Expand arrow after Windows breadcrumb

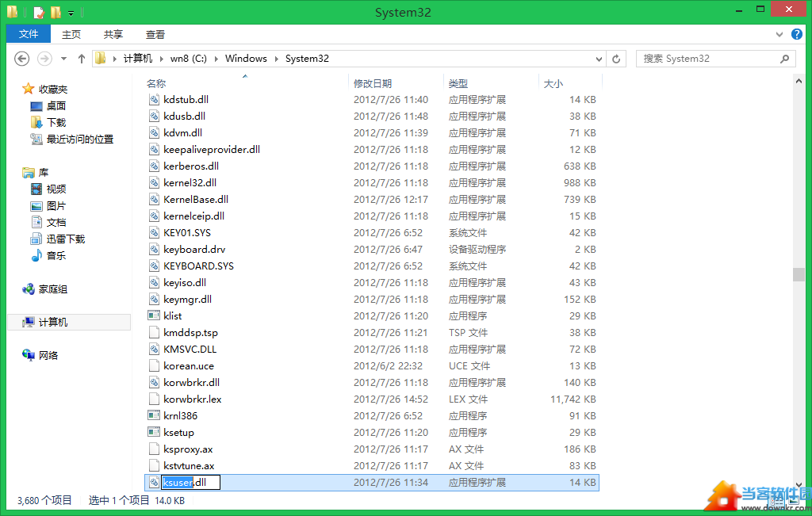(277, 59)
